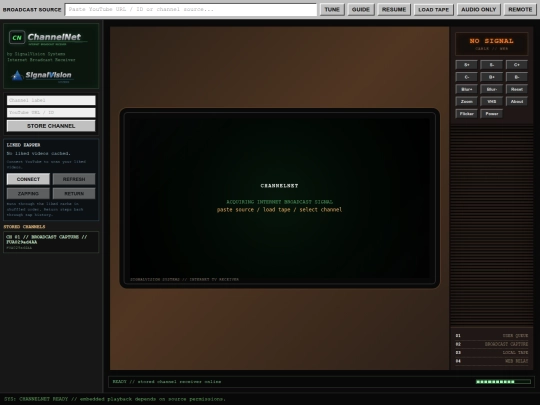Viewport: 540px width, 405px height.
Task: Click the REFRESH button
Action: [x=74, y=179]
